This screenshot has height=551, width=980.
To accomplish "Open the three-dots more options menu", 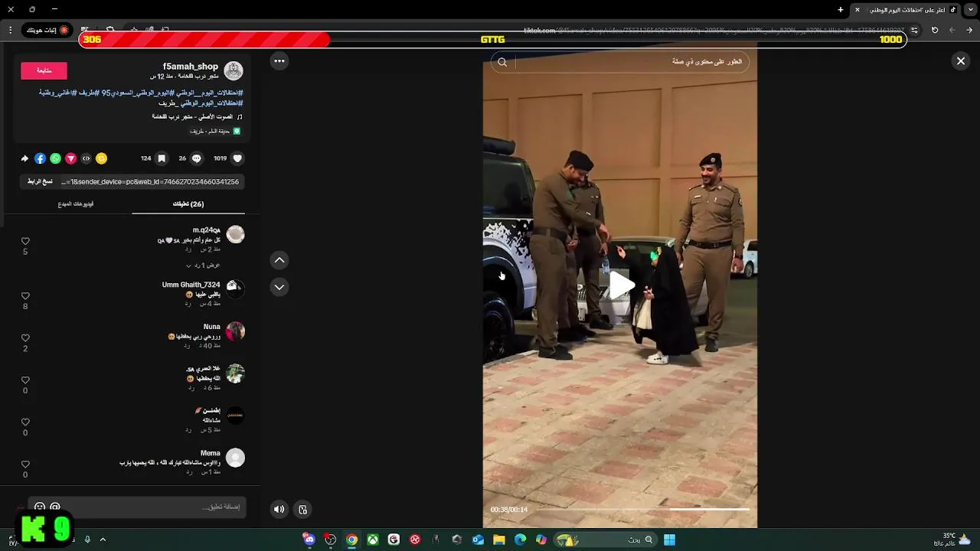I will click(279, 61).
